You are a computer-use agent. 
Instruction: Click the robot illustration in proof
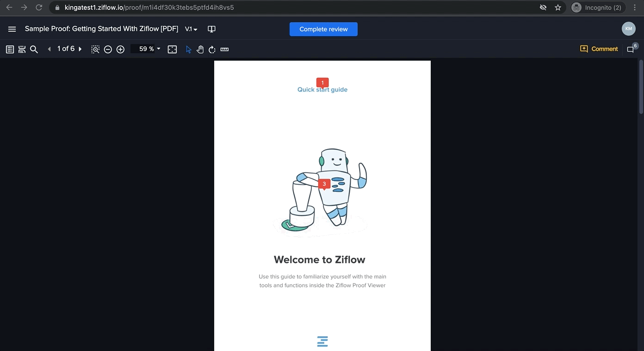coord(320,193)
